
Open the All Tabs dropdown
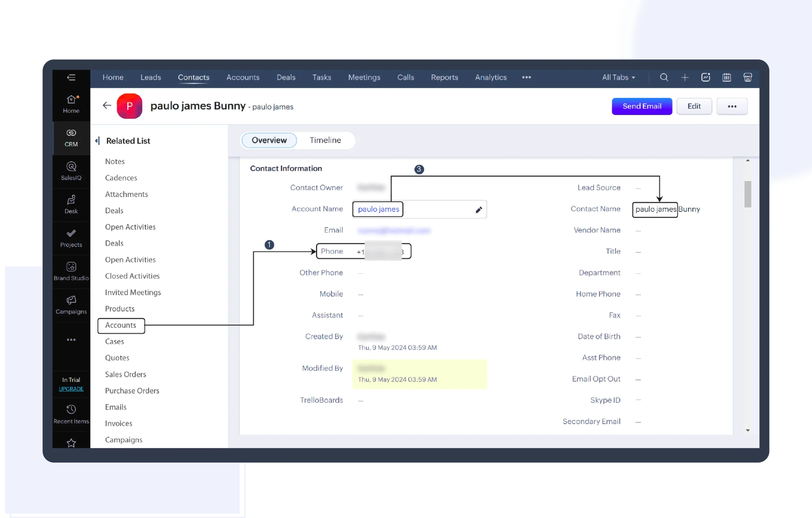click(619, 77)
